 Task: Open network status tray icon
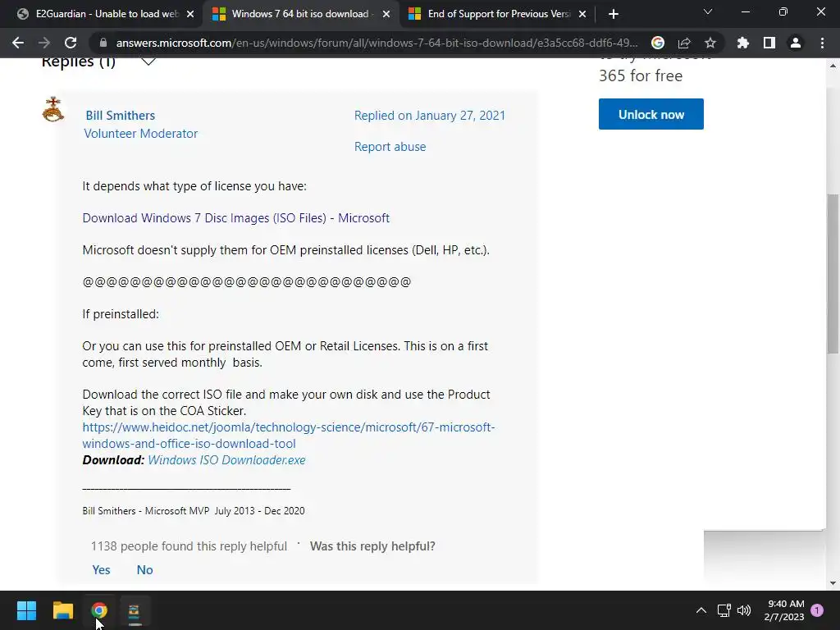[x=724, y=610]
